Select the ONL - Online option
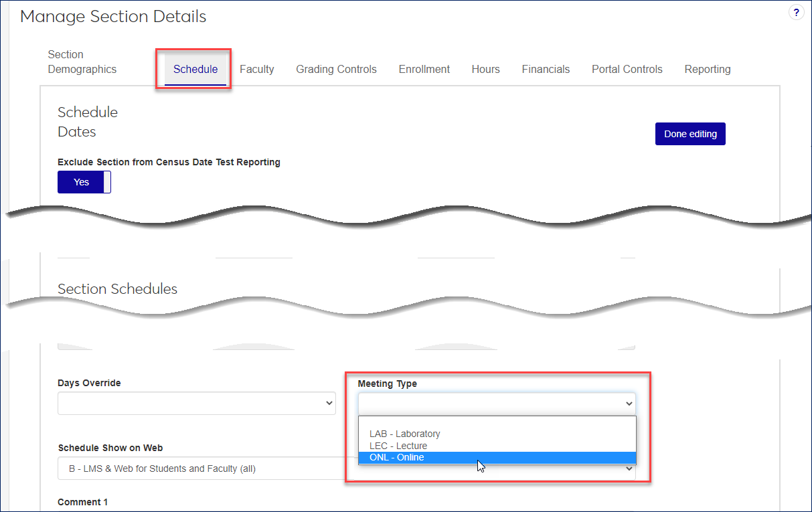Image resolution: width=812 pixels, height=512 pixels. [x=397, y=458]
